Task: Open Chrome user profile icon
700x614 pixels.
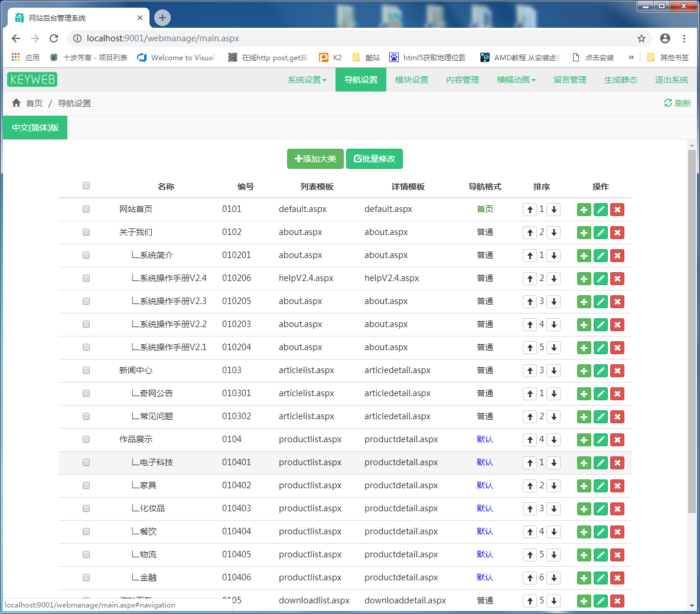Action: pos(665,38)
